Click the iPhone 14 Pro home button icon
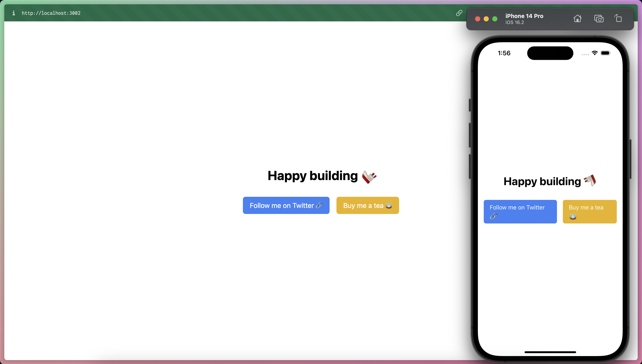 point(578,18)
